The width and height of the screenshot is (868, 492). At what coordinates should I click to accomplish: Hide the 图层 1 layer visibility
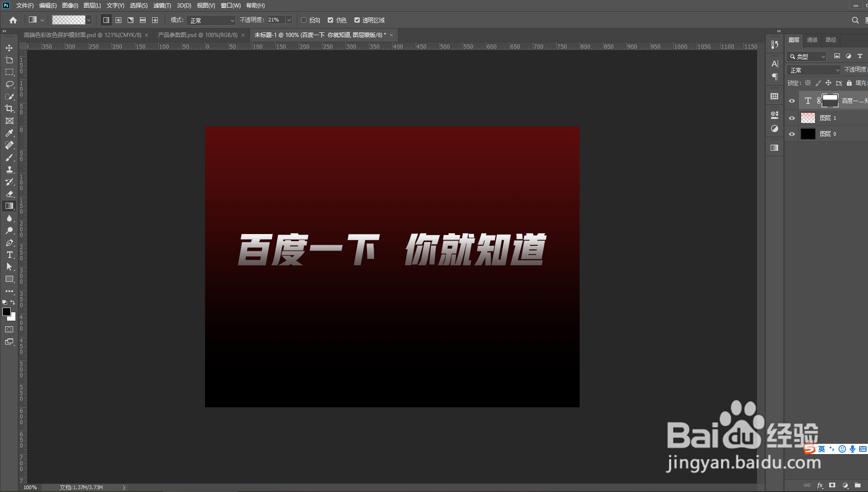792,118
